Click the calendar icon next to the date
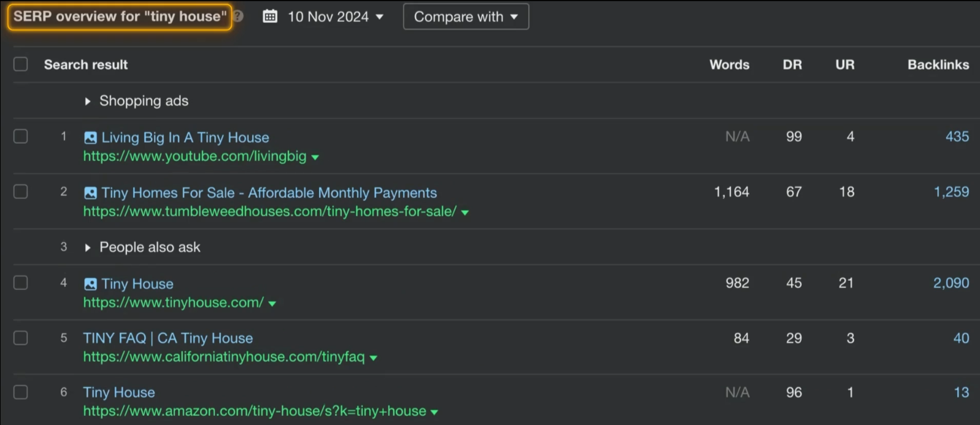The image size is (980, 425). (270, 17)
